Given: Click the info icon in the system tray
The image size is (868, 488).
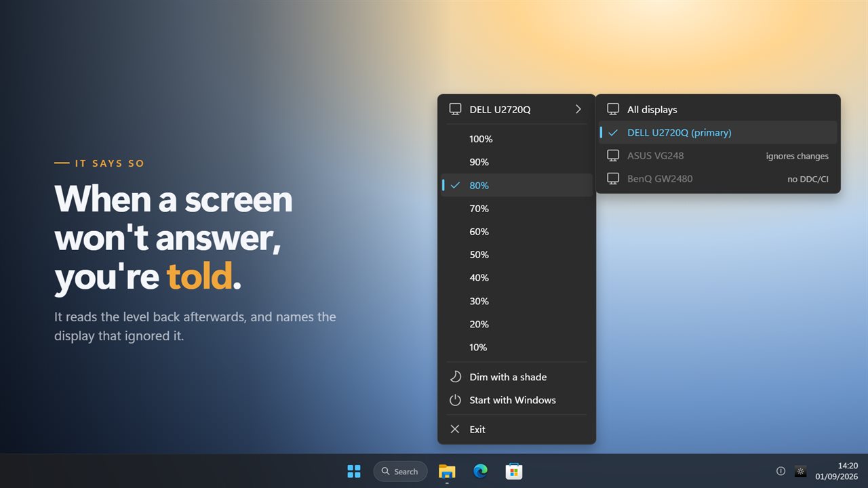Looking at the screenshot, I should point(781,471).
